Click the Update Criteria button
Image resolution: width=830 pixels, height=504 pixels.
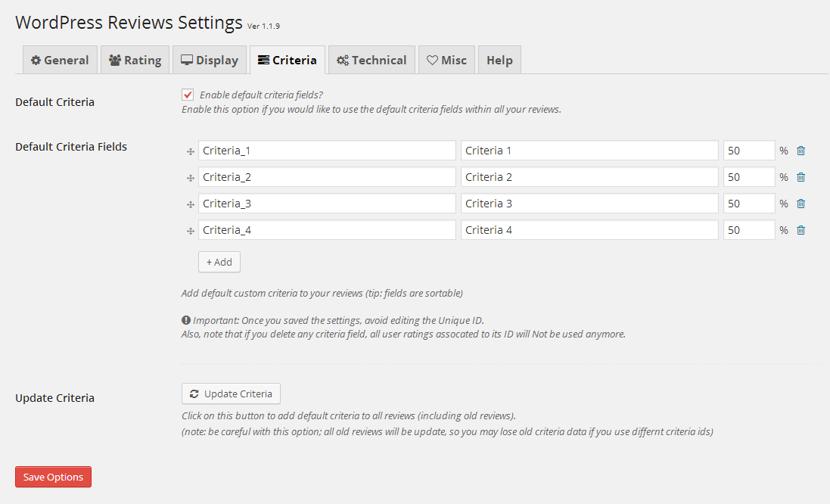click(x=231, y=394)
